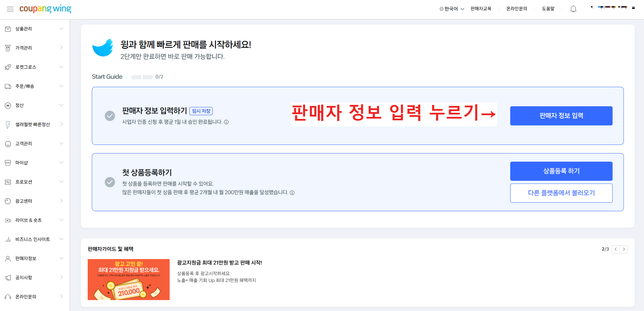This screenshot has height=311, width=644.
Task: Open the 210,000 ad support banner thumbnail
Action: click(x=129, y=280)
